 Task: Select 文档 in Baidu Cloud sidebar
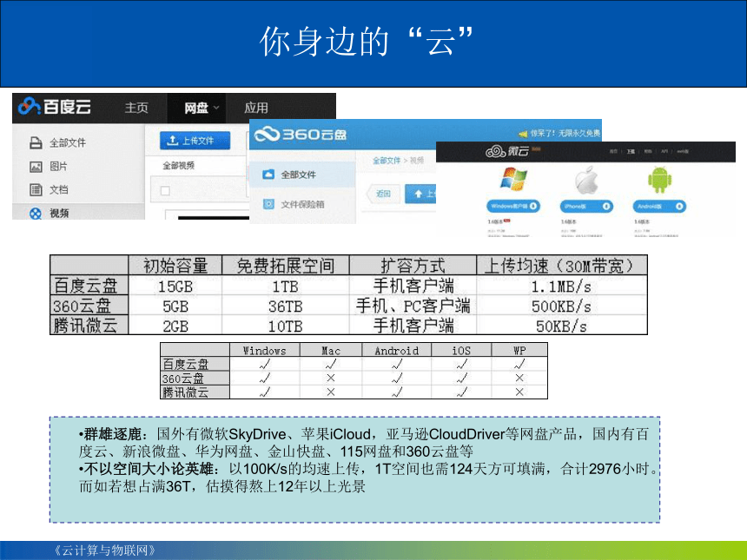pyautogui.click(x=49, y=189)
